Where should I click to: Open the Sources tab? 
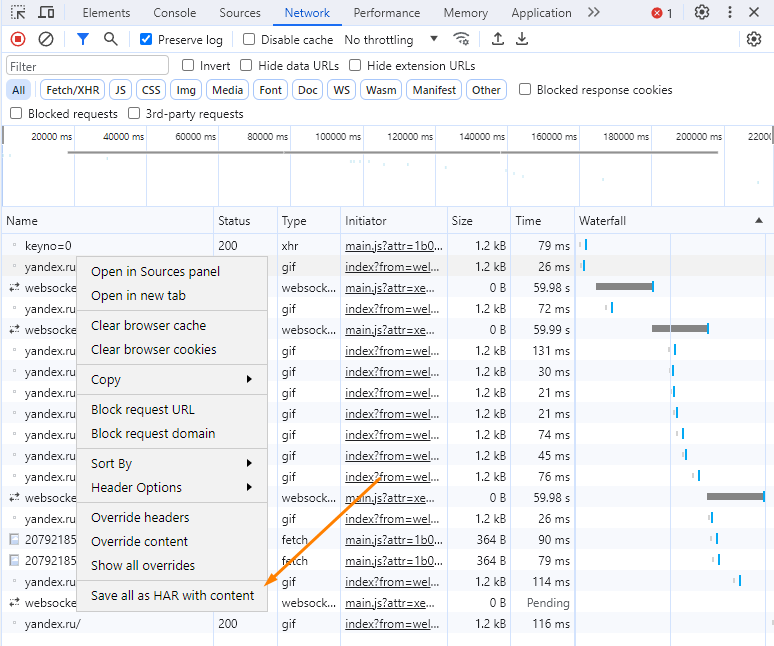coord(240,13)
